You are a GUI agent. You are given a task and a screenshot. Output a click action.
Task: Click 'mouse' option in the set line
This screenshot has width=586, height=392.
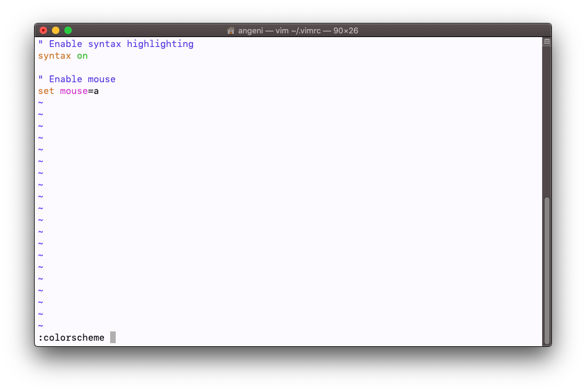pos(74,91)
